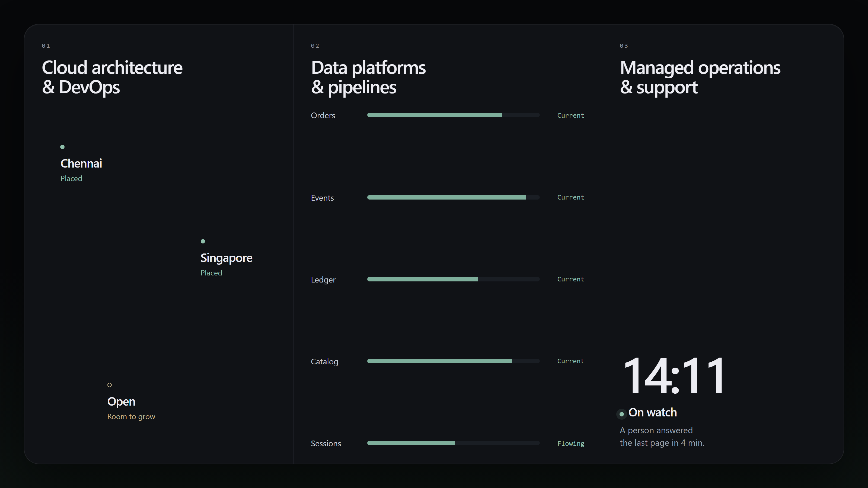Click the Catalog pipeline progress bar

(x=453, y=361)
